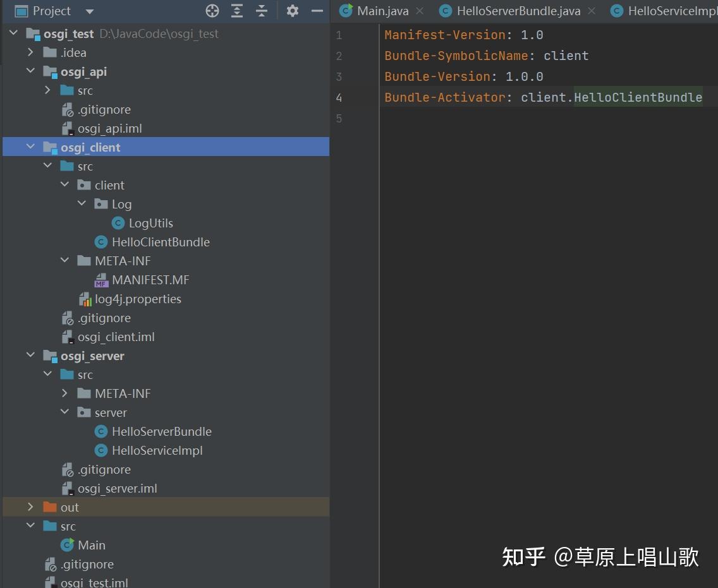Select the osgi_client tree row

[166, 147]
